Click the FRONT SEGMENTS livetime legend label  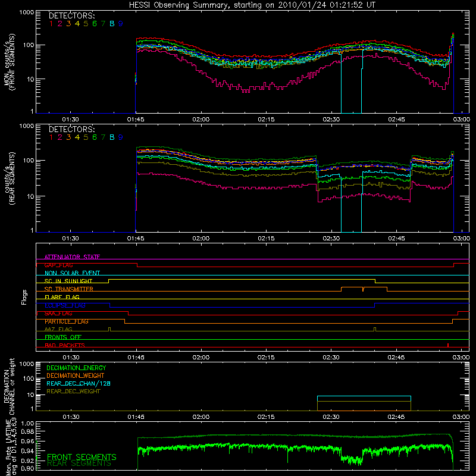[x=82, y=457]
